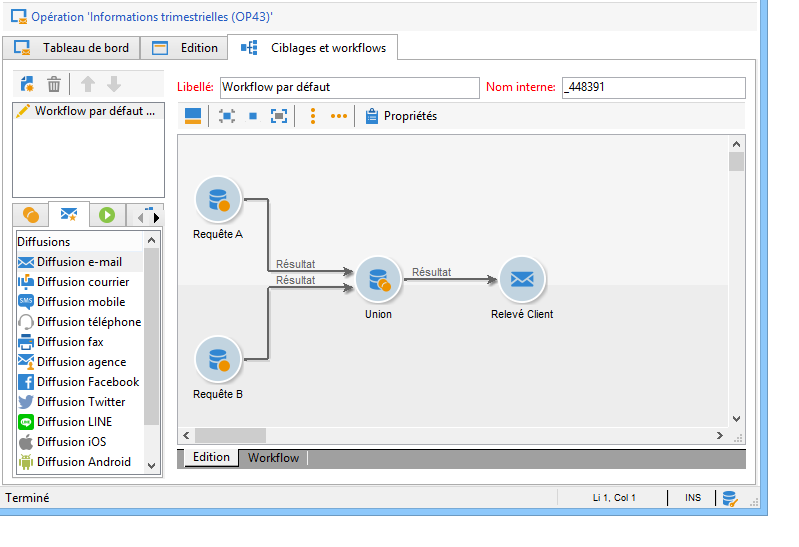Screen dimensions: 799x547
Task: Click diagram horizontal scrollbar right arrow
Action: [720, 435]
